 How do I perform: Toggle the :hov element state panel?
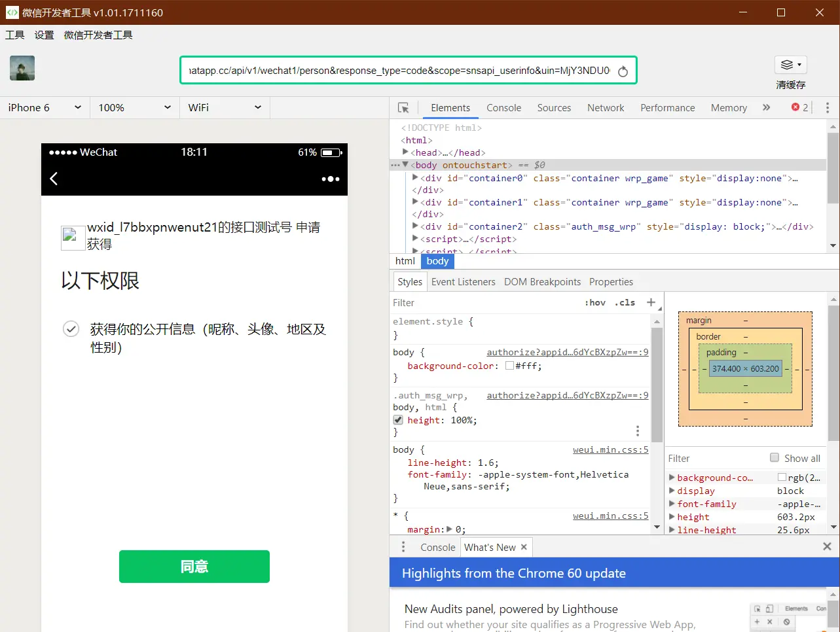[x=596, y=302]
